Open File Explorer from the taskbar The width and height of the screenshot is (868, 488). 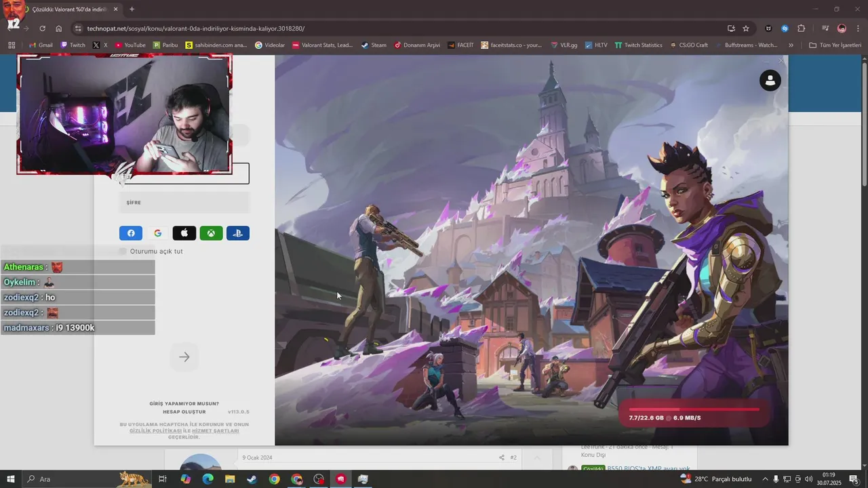tap(230, 479)
